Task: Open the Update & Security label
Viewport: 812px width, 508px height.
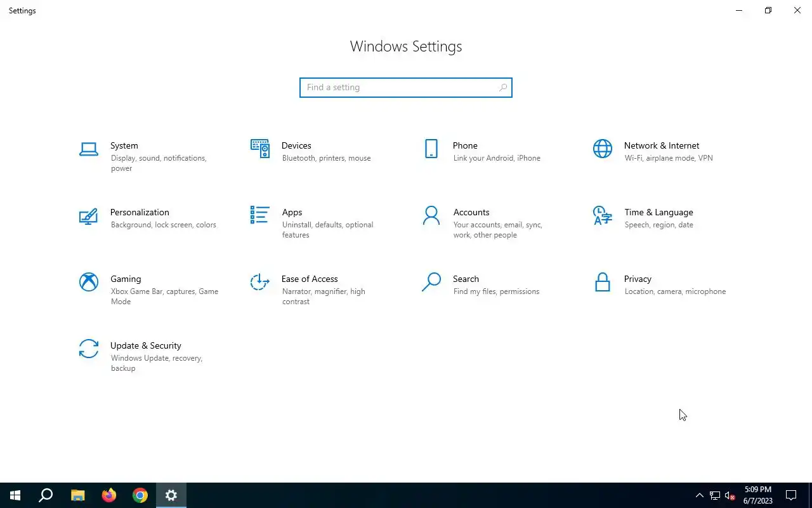Action: pos(146,345)
